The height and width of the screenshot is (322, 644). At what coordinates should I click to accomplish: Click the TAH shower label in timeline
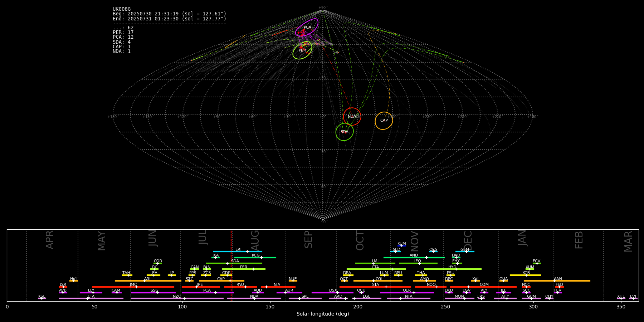coord(126,273)
